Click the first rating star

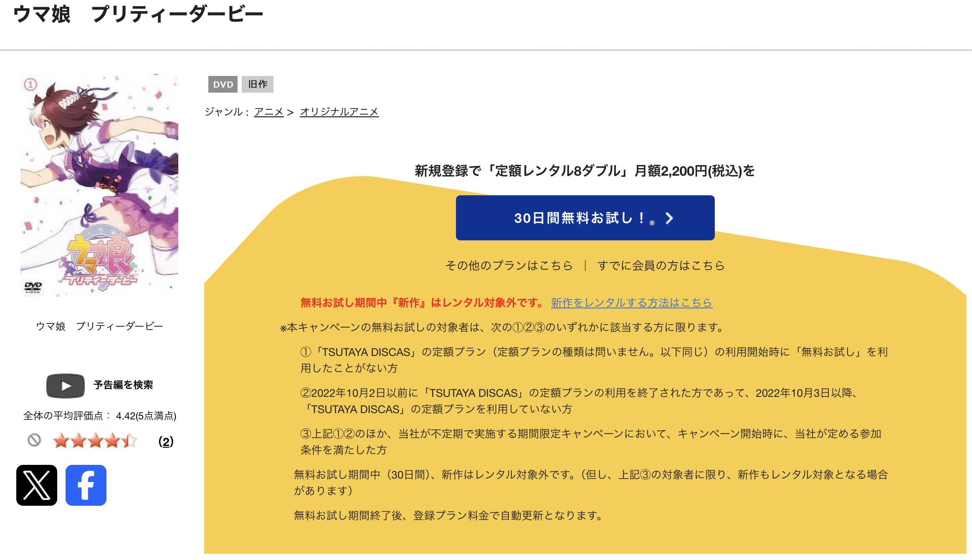tap(61, 441)
